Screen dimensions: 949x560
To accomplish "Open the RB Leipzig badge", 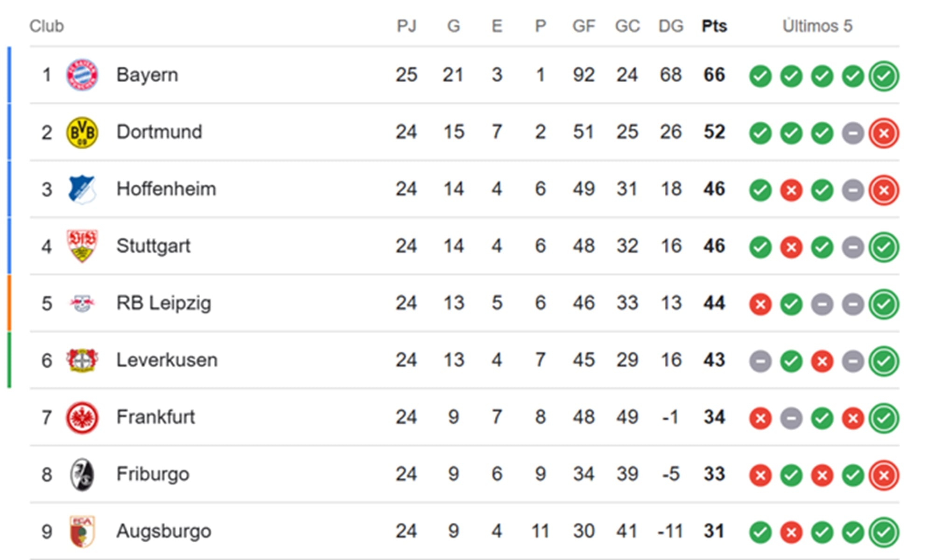I will coord(82,303).
